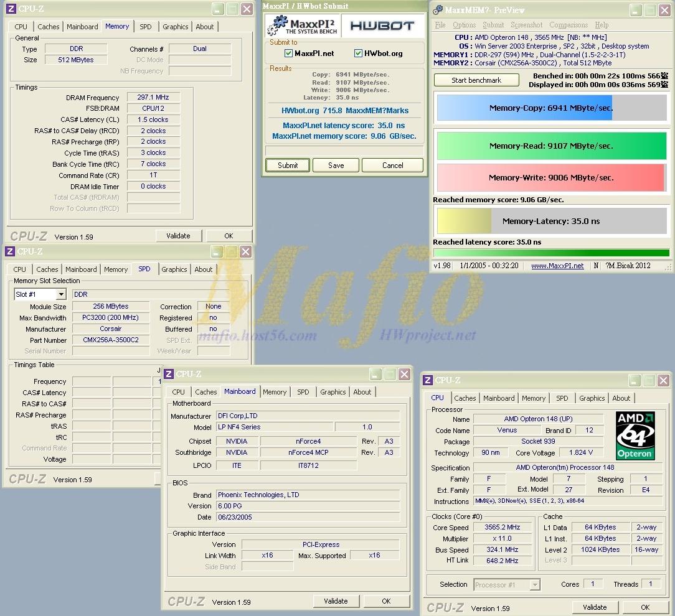The height and width of the screenshot is (616, 675).
Task: Open the Caches tab in the CPU-Z CPU window
Action: 465,398
